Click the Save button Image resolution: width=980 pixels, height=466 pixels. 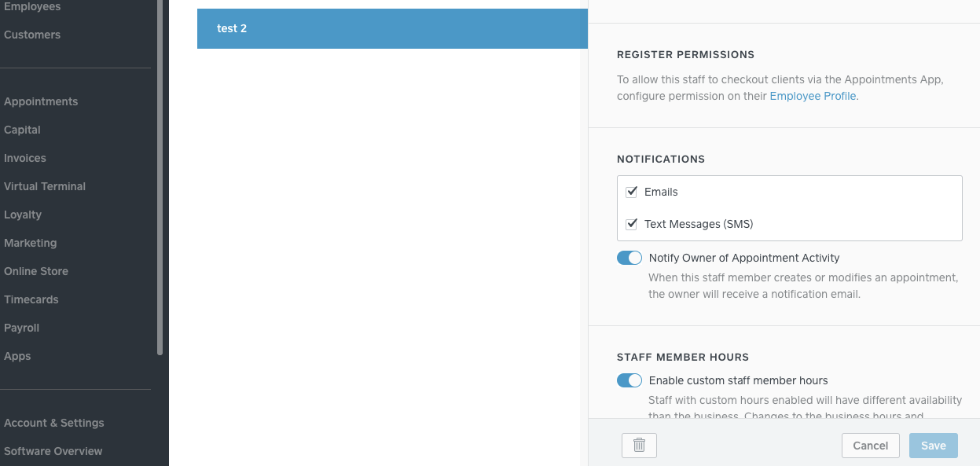tap(933, 446)
